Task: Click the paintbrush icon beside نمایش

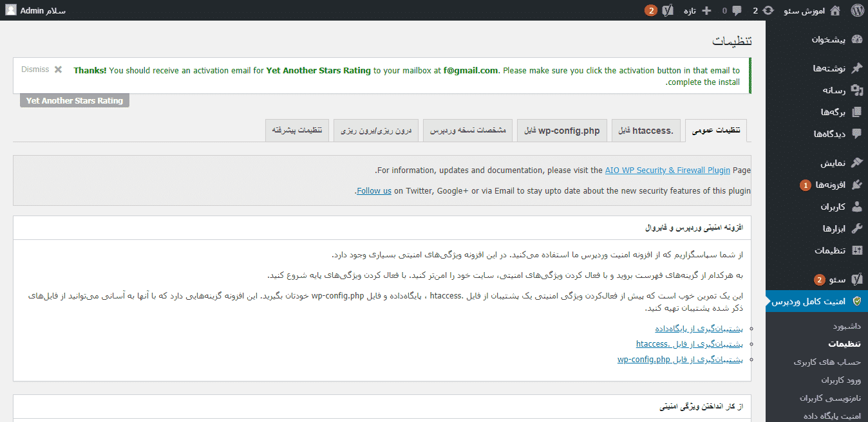Action: (856, 163)
